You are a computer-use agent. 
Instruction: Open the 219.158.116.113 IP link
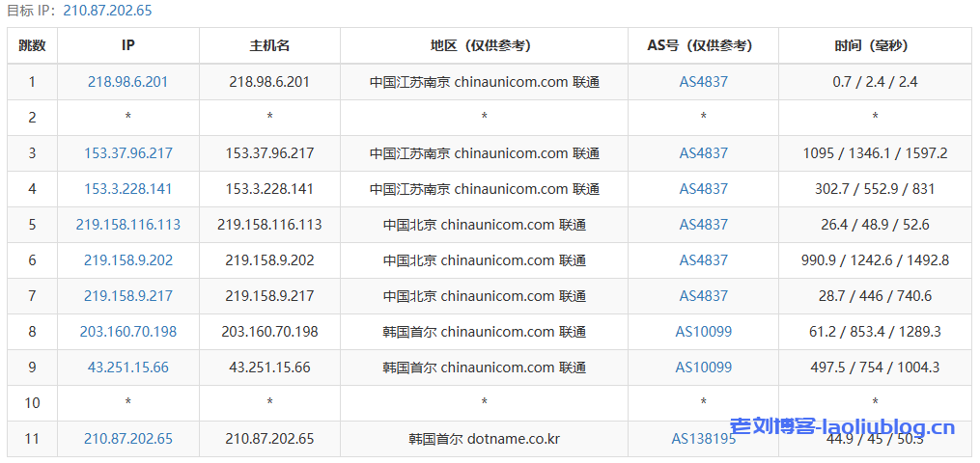pyautogui.click(x=127, y=225)
